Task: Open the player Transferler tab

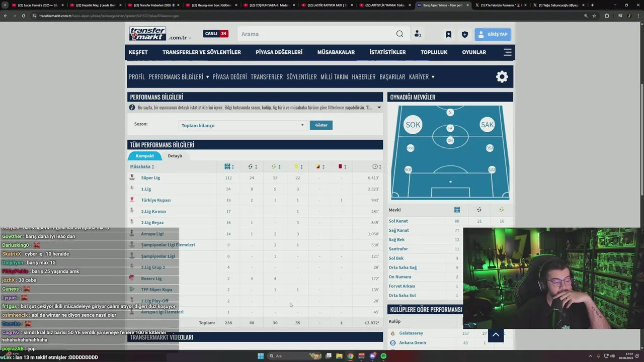Action: coord(267,77)
